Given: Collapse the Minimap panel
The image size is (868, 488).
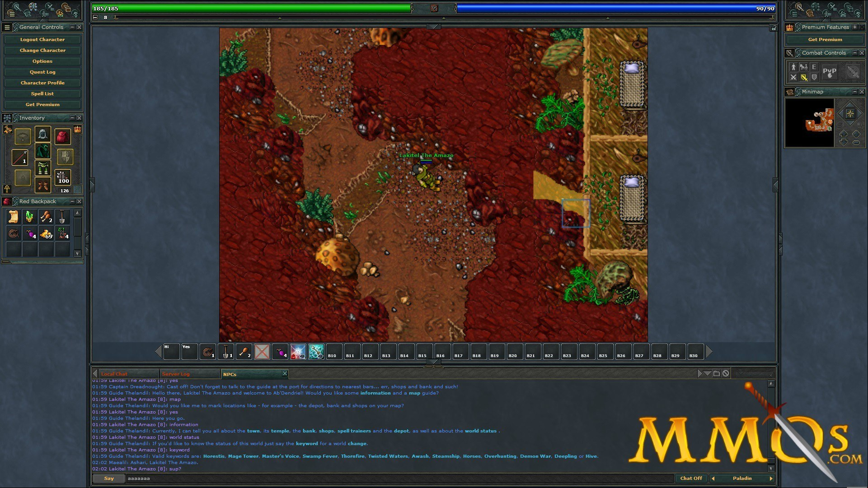Looking at the screenshot, I should (855, 92).
